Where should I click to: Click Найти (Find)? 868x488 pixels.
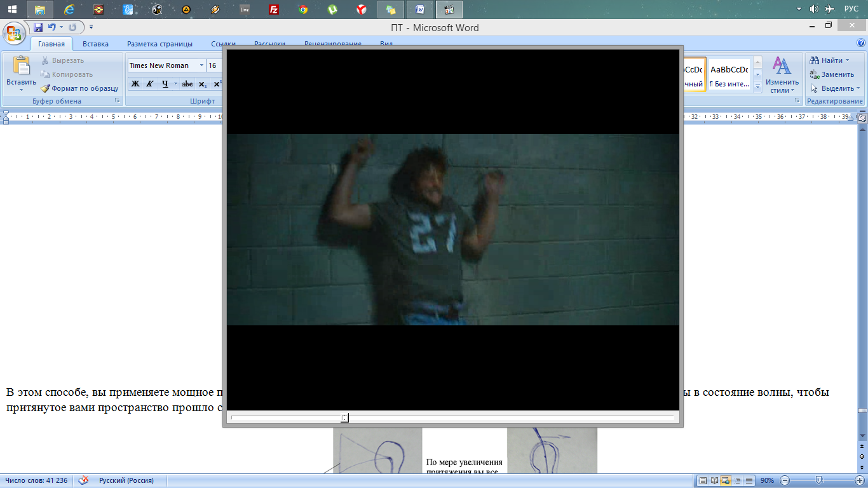point(830,60)
